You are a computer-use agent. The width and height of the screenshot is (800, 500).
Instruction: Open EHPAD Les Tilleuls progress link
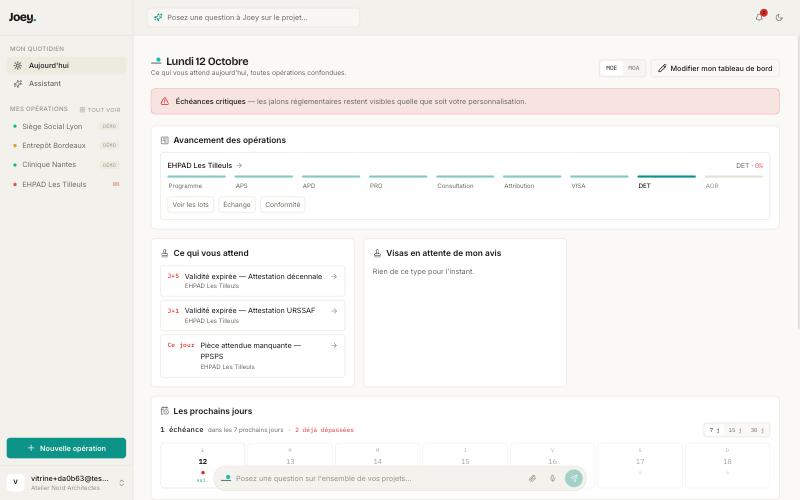coord(205,165)
